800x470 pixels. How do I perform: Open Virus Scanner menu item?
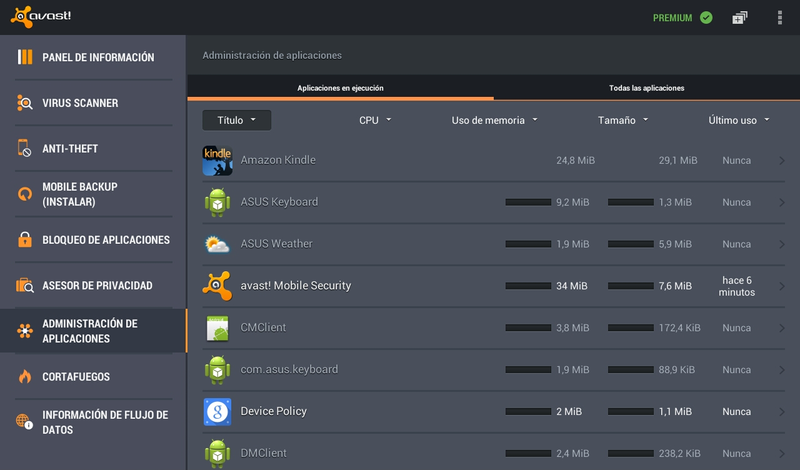tap(93, 103)
